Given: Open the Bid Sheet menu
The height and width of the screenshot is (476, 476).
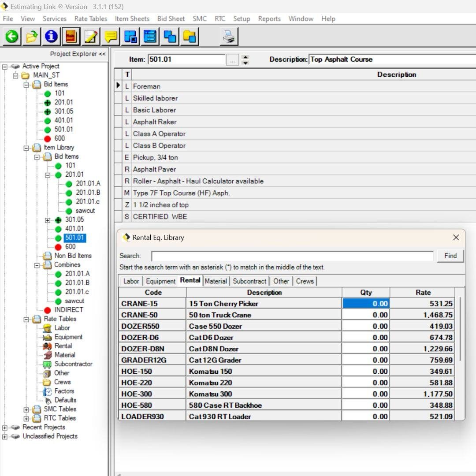Looking at the screenshot, I should [x=171, y=19].
